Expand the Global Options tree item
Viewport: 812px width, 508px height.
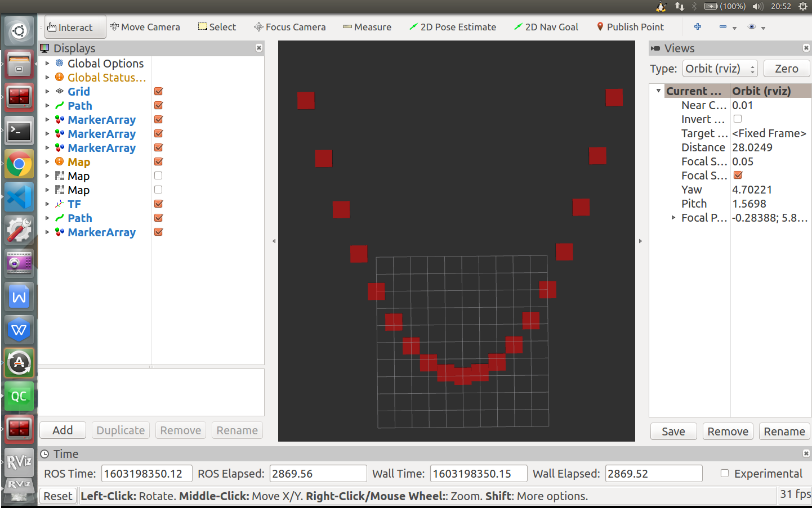(47, 63)
